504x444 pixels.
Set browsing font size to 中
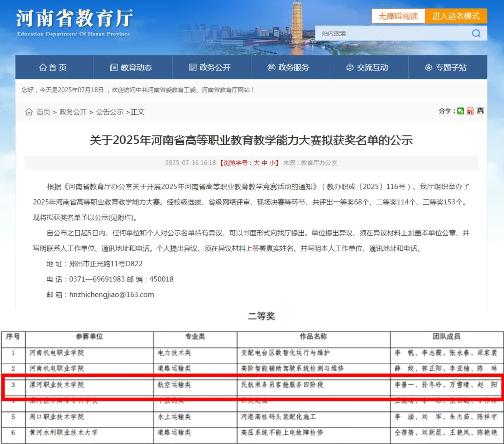(x=264, y=163)
